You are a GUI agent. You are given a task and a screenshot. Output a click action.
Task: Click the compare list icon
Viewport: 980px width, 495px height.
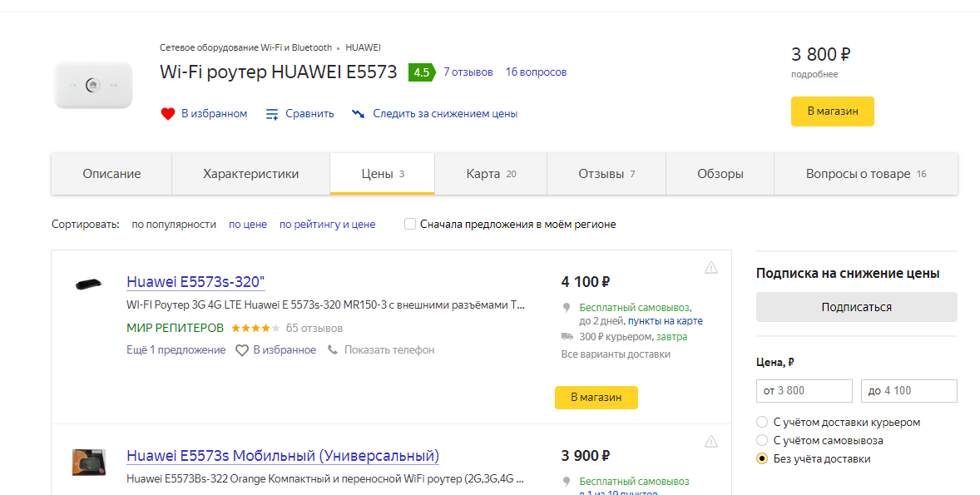click(272, 114)
